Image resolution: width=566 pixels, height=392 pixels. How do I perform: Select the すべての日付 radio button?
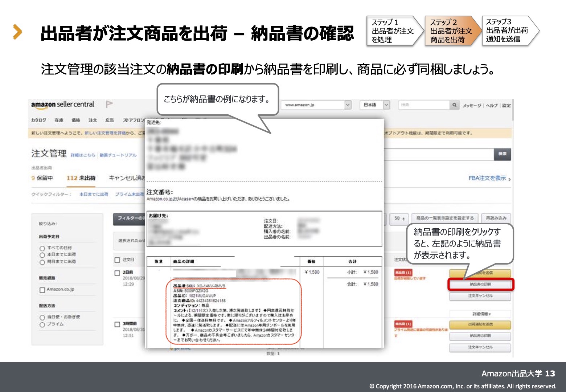click(42, 248)
